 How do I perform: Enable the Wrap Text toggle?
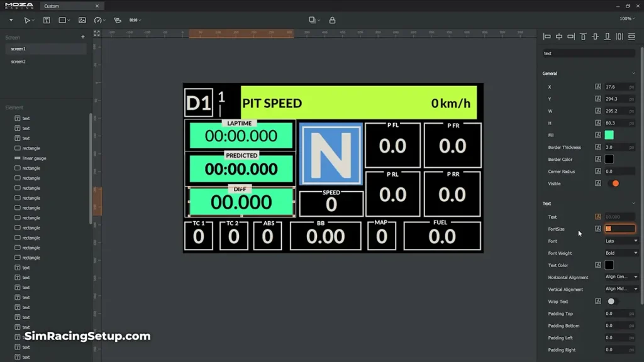coord(611,302)
